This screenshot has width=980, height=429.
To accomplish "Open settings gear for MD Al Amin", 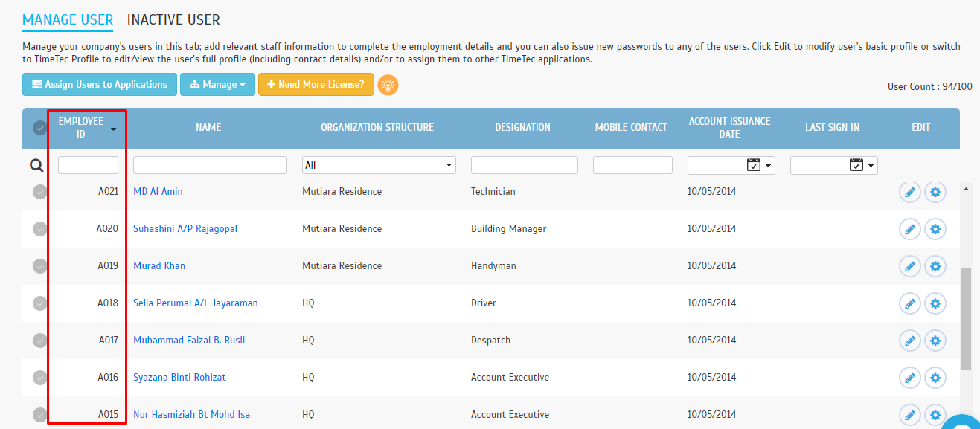I will tap(935, 192).
